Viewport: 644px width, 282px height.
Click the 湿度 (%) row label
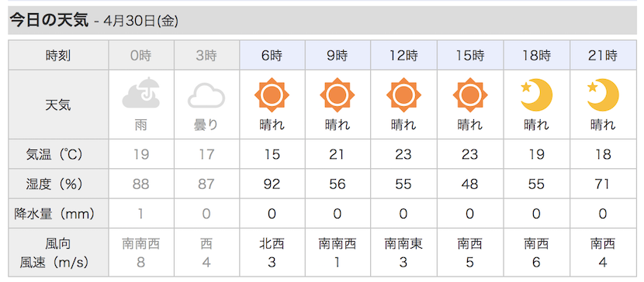pos(54,184)
